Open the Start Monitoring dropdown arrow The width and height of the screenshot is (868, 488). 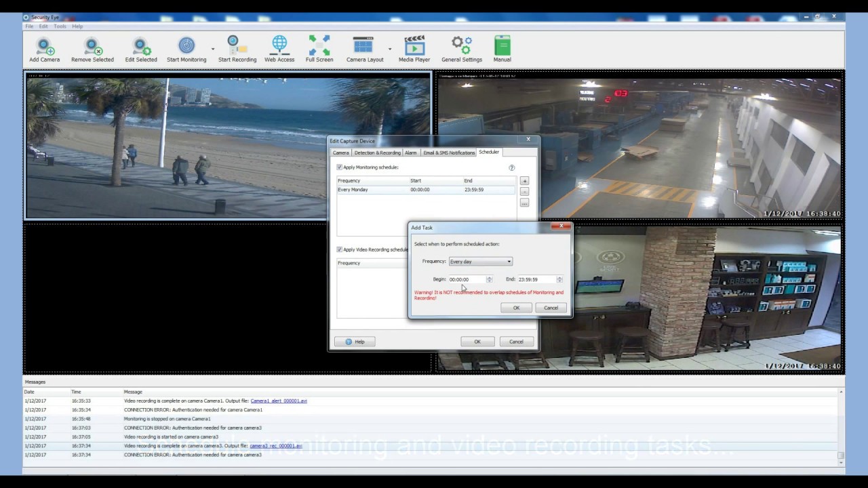pyautogui.click(x=213, y=49)
